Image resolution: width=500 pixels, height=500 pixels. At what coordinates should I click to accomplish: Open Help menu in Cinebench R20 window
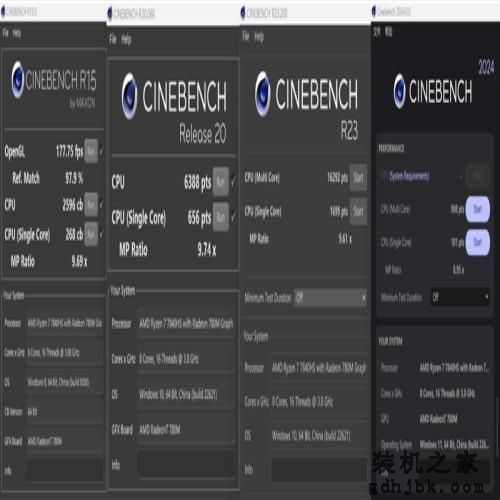pyautogui.click(x=126, y=39)
